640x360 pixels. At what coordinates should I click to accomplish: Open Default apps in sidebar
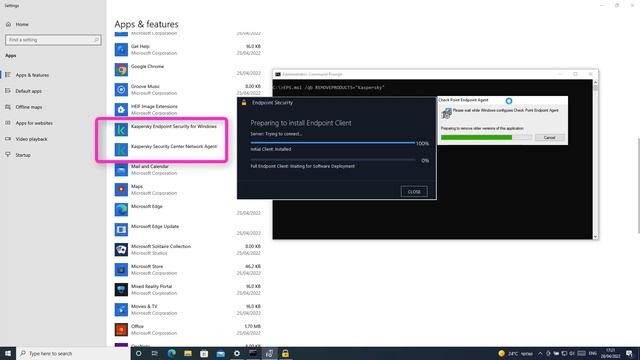(29, 91)
